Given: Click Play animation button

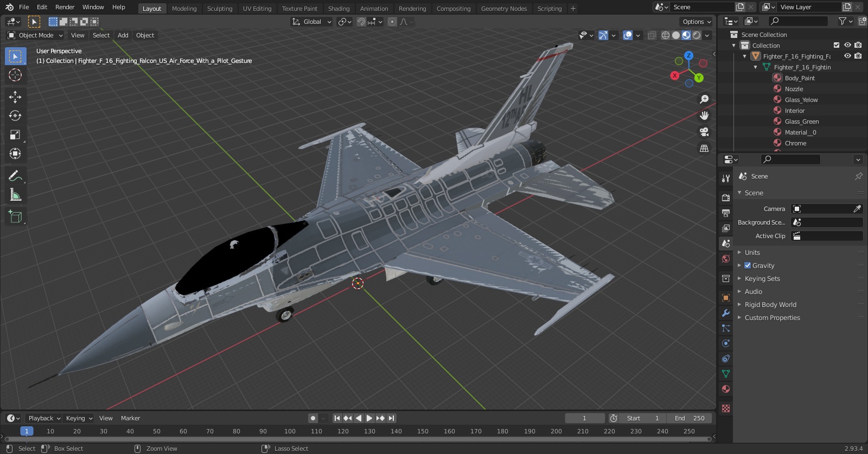Looking at the screenshot, I should click(369, 418).
